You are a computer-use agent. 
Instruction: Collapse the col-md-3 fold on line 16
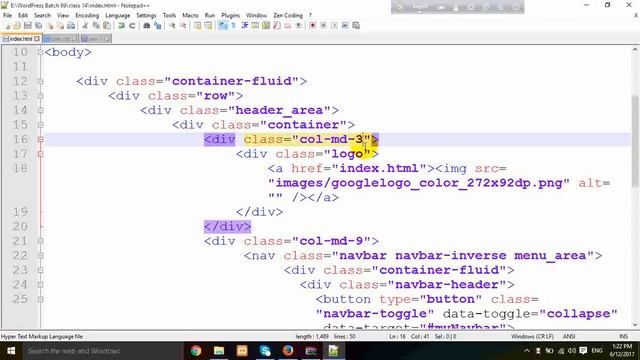click(x=40, y=140)
